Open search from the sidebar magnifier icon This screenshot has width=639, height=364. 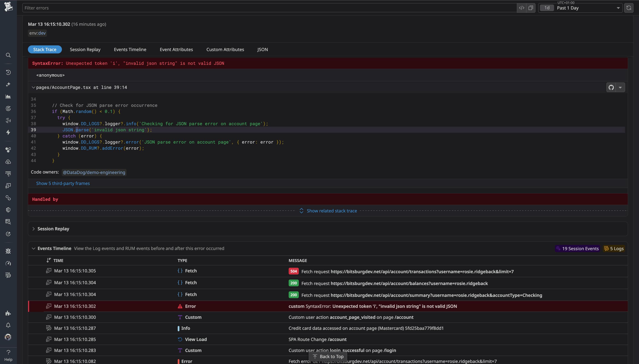click(8, 55)
